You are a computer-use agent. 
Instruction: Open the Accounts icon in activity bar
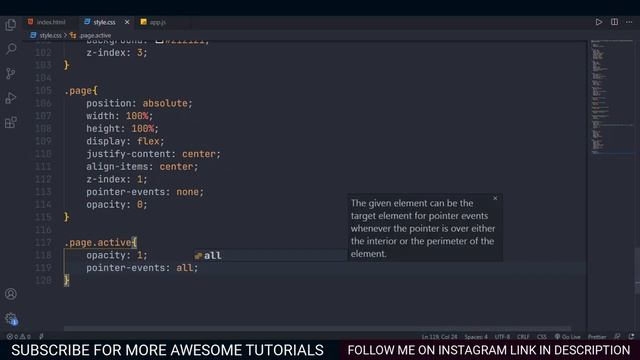(x=11, y=294)
